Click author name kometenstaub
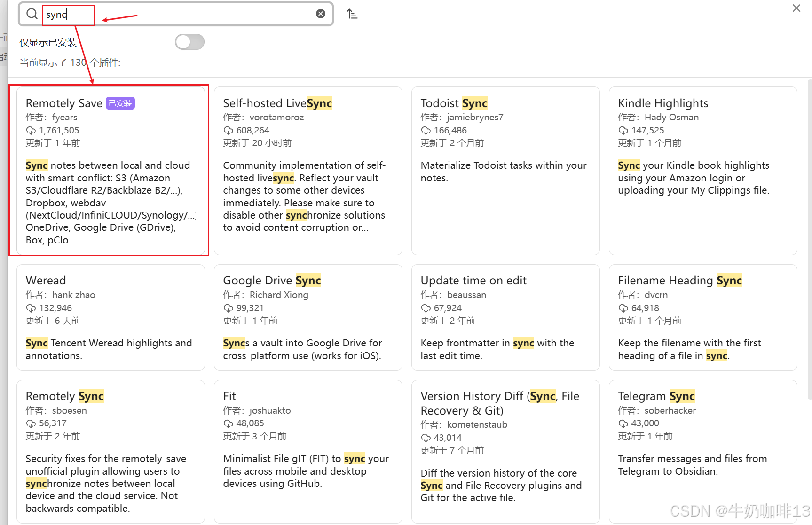 [477, 425]
